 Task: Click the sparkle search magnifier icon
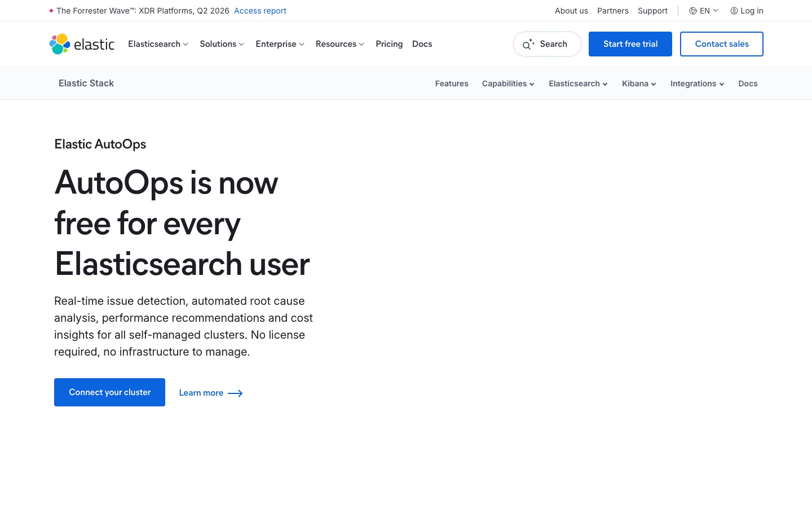click(x=528, y=44)
